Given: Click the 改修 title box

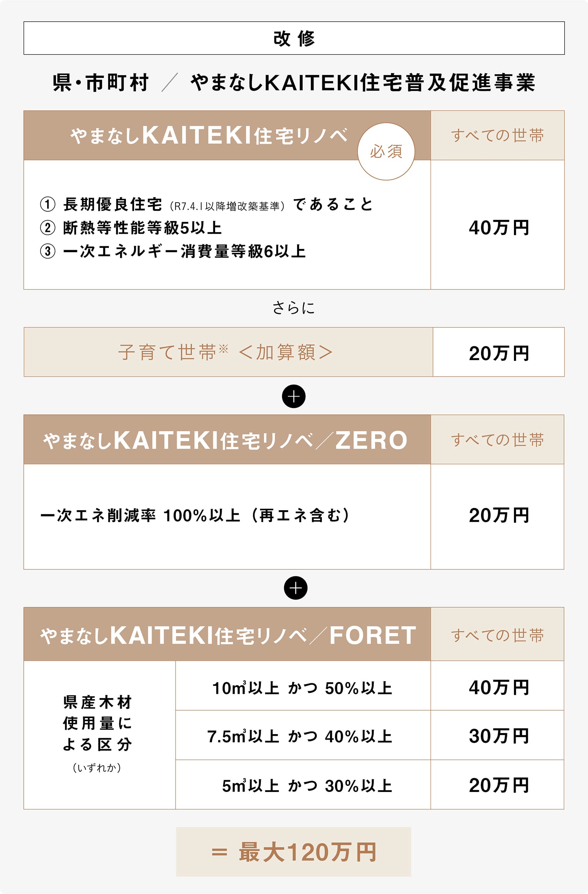Looking at the screenshot, I should [294, 38].
